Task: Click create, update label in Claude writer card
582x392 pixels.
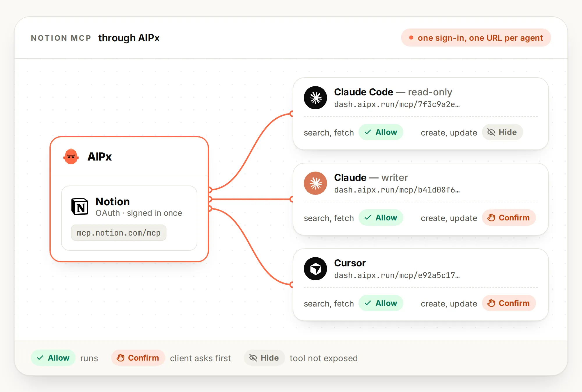Action: tap(449, 218)
